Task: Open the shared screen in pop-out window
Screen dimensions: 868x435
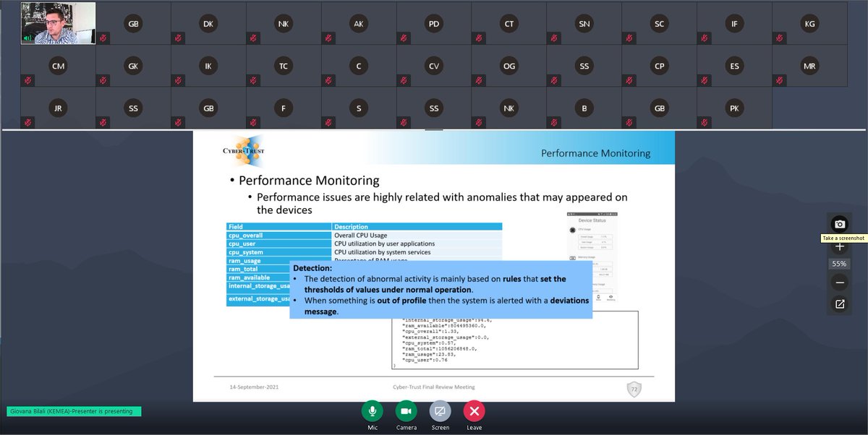Action: tap(839, 304)
